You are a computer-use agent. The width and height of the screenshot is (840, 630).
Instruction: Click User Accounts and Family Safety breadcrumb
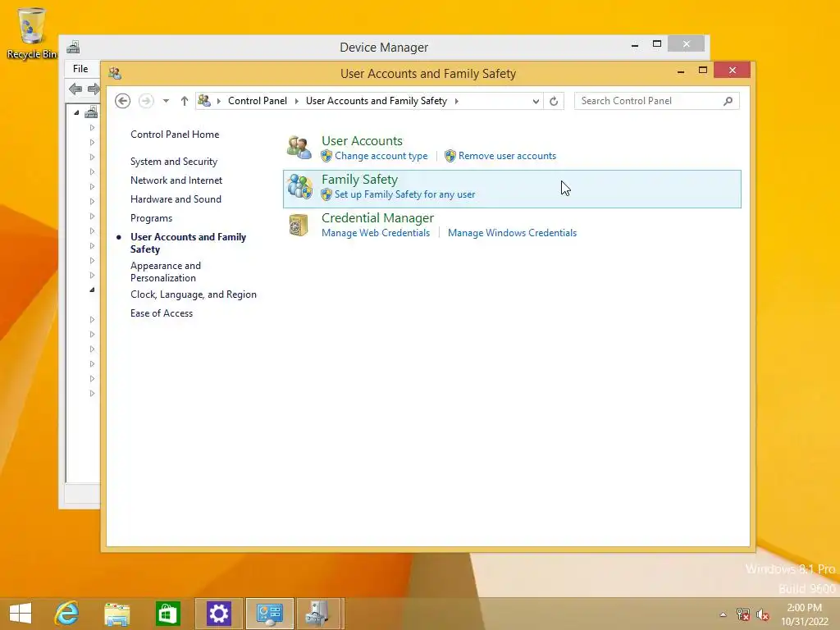(x=376, y=101)
